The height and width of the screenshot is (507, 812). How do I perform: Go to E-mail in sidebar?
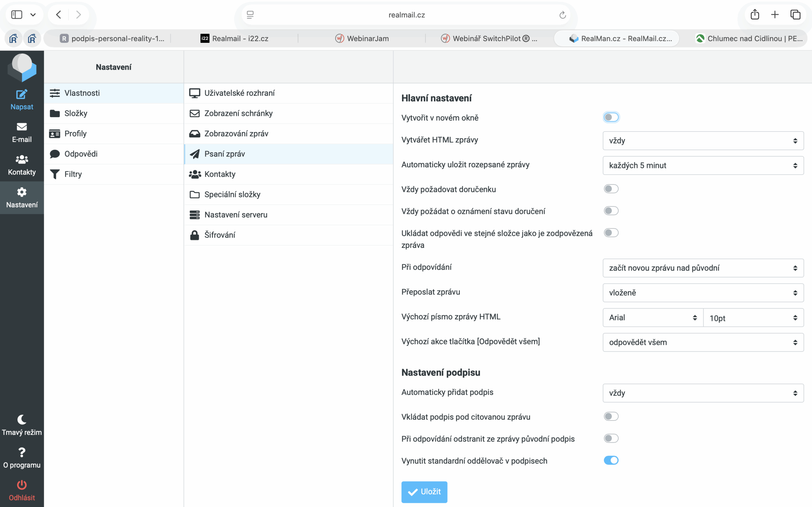point(22,133)
